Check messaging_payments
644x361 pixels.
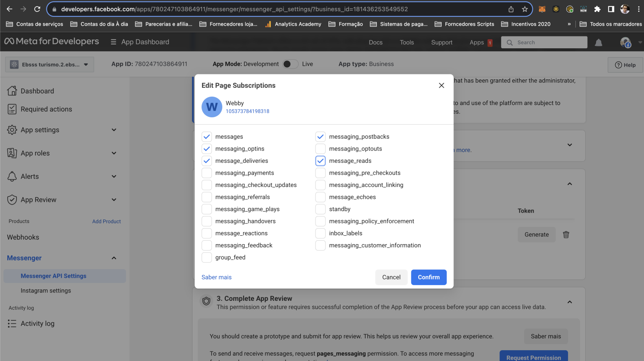tap(207, 173)
